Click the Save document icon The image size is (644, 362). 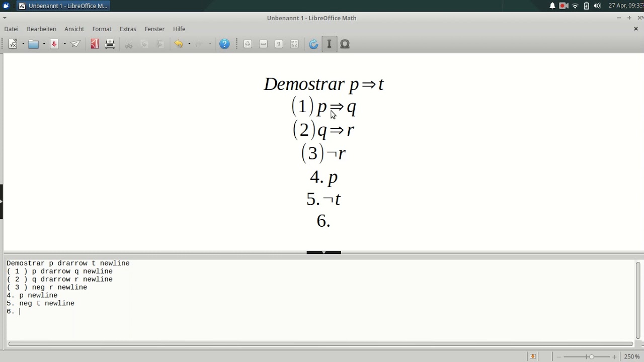[54, 44]
